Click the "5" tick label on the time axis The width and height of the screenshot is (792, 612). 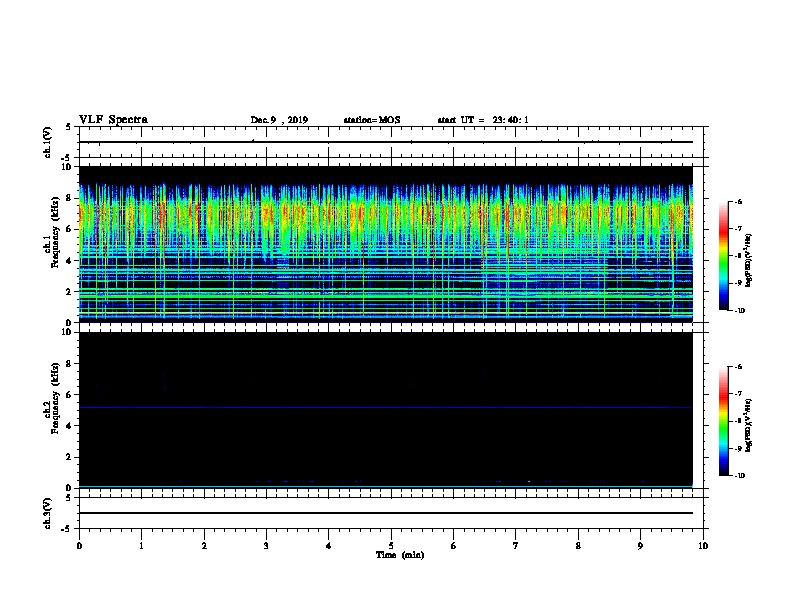pos(391,546)
